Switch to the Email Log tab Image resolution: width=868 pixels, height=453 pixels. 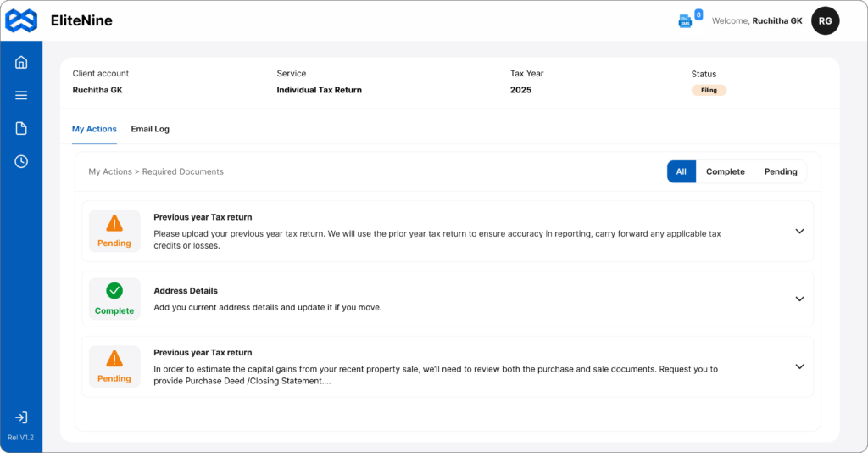(x=150, y=129)
